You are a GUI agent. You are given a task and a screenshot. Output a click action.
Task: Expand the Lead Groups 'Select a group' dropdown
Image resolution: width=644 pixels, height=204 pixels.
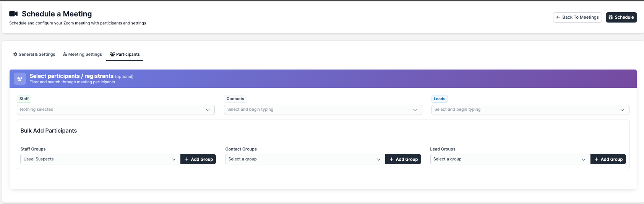[509, 159]
